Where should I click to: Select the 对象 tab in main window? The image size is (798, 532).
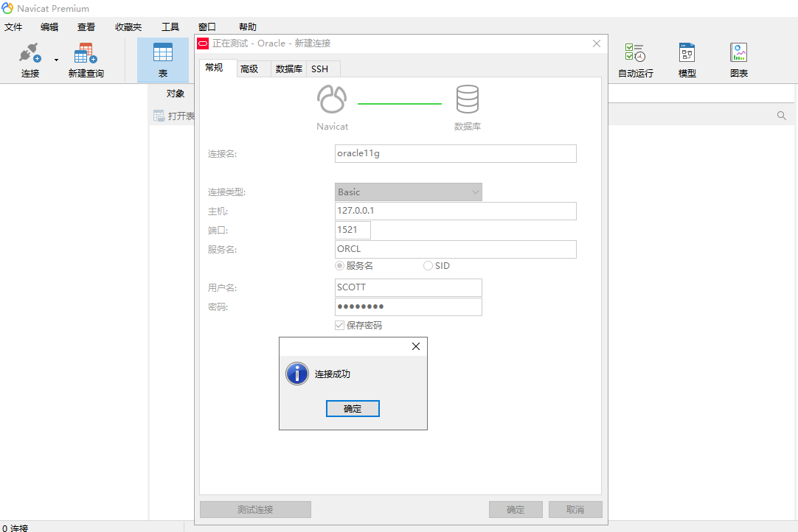175,94
